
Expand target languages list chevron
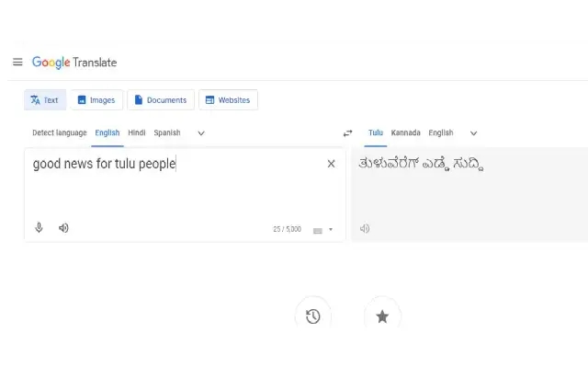tap(474, 132)
